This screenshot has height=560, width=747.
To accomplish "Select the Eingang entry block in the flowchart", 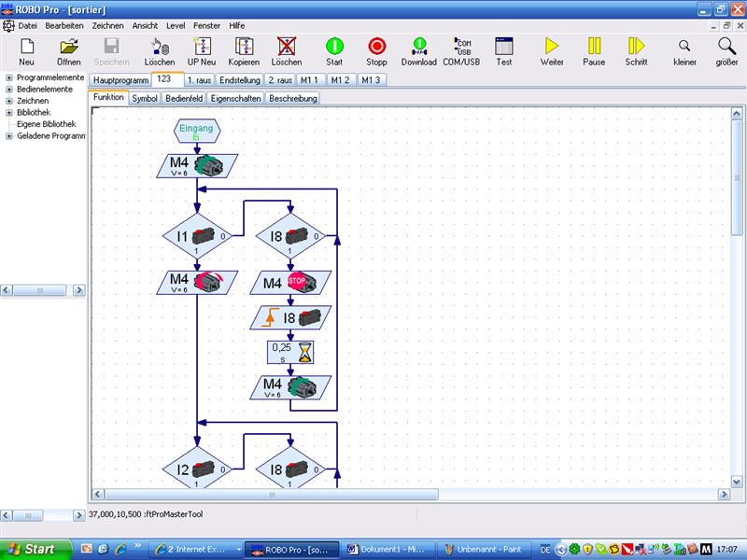I will (197, 131).
